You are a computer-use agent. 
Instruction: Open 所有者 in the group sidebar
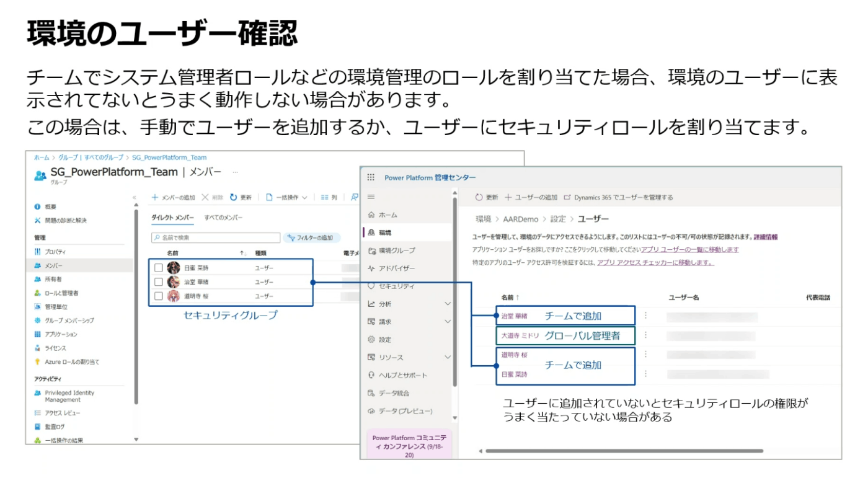[48, 279]
